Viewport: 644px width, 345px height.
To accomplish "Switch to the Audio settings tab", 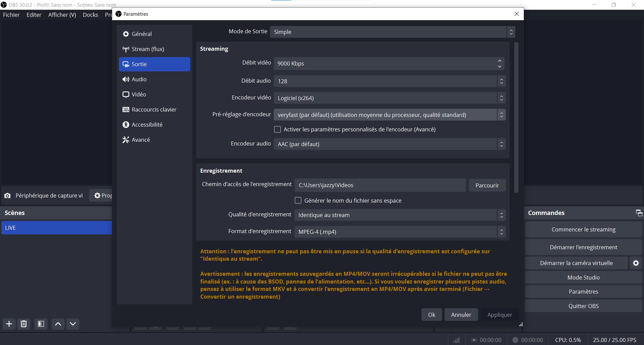I will pyautogui.click(x=139, y=79).
